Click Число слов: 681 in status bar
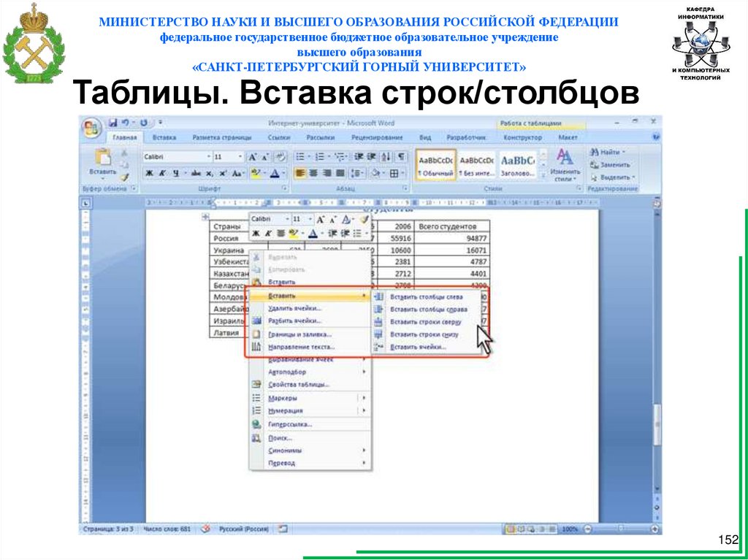748x560 pixels. coord(167,529)
